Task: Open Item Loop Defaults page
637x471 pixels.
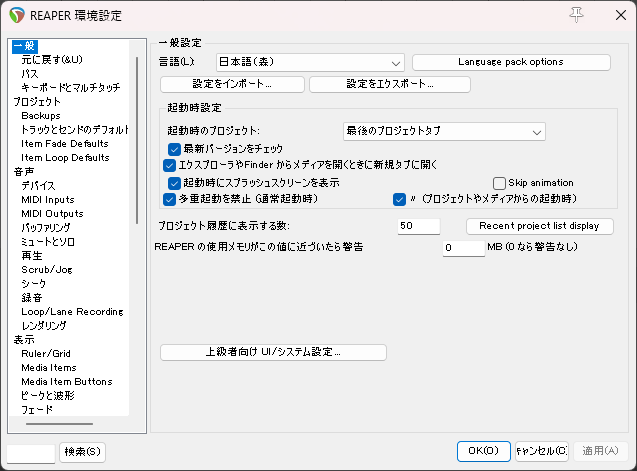Action: click(x=65, y=158)
